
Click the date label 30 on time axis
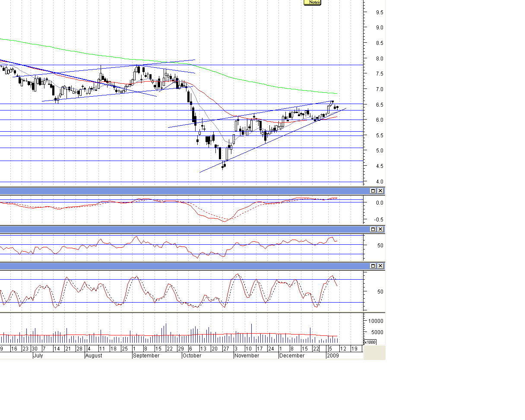click(x=35, y=348)
